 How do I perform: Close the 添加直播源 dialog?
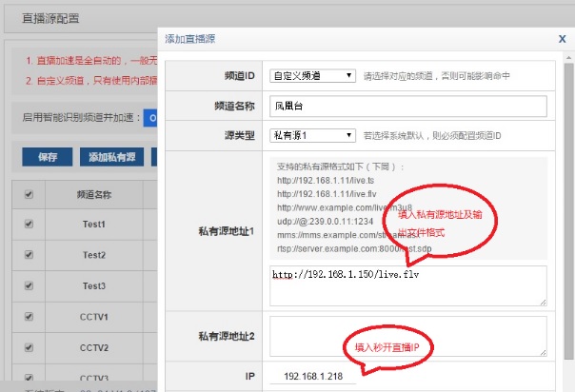pos(562,39)
